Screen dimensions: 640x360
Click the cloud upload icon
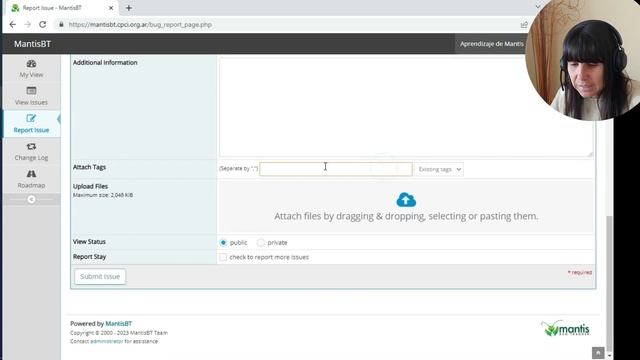(x=406, y=200)
